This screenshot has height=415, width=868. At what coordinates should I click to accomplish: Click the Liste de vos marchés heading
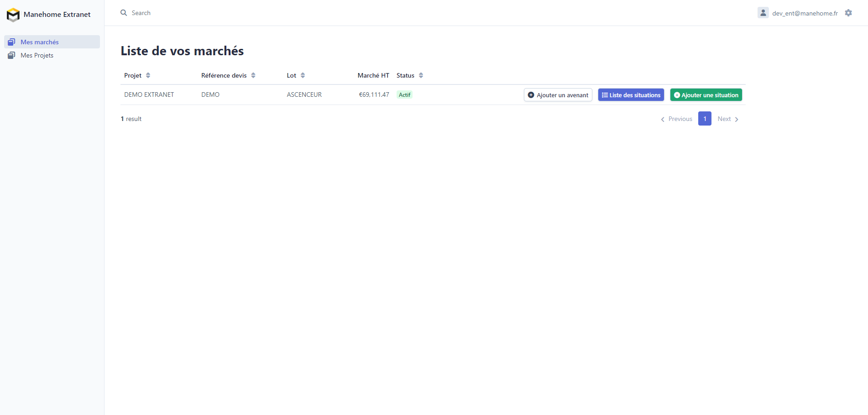click(182, 51)
